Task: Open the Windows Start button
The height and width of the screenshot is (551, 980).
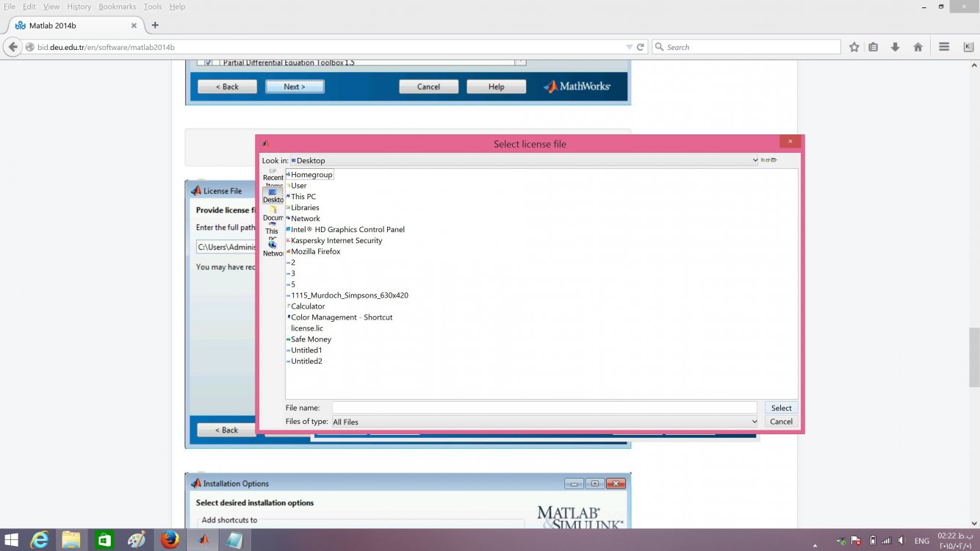Action: coord(12,540)
